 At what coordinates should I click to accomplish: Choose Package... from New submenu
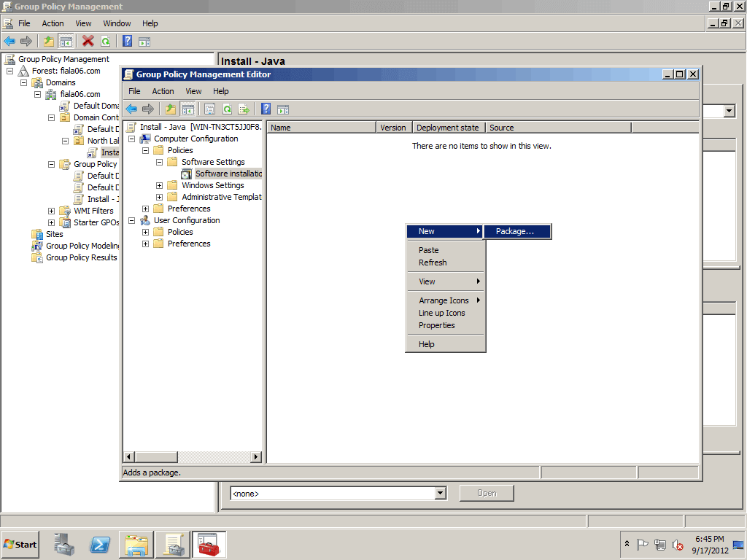517,231
